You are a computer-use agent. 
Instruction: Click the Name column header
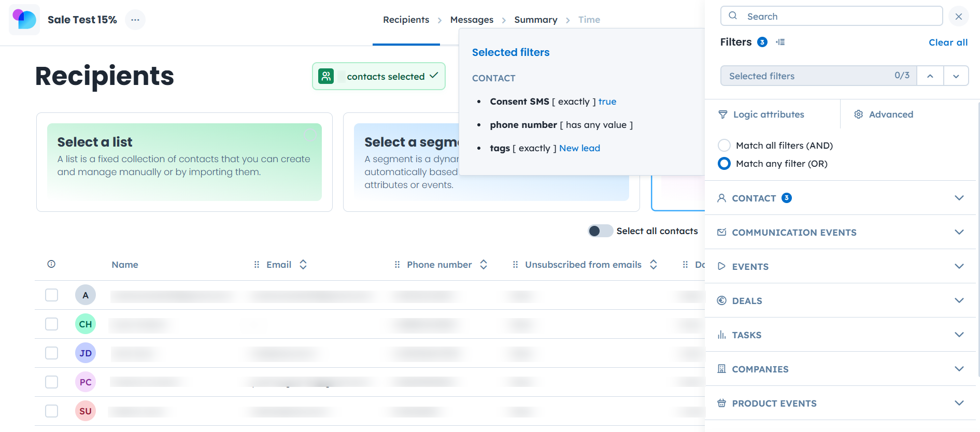pos(125,265)
